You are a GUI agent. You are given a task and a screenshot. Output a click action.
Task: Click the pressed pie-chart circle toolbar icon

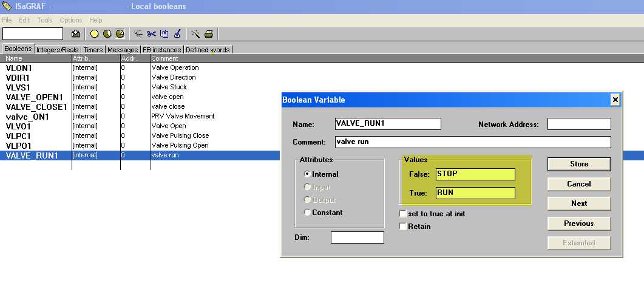tap(120, 33)
